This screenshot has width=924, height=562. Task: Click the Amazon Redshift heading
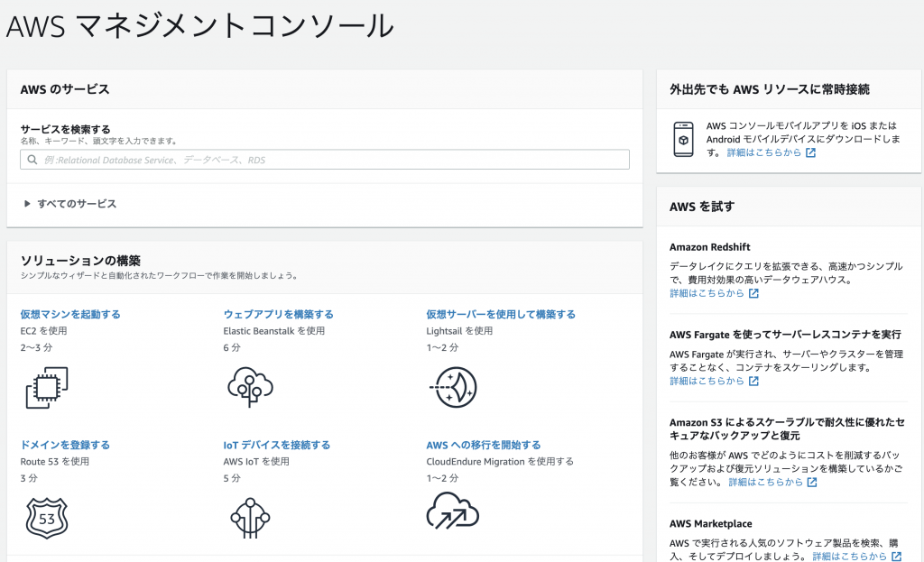(709, 247)
